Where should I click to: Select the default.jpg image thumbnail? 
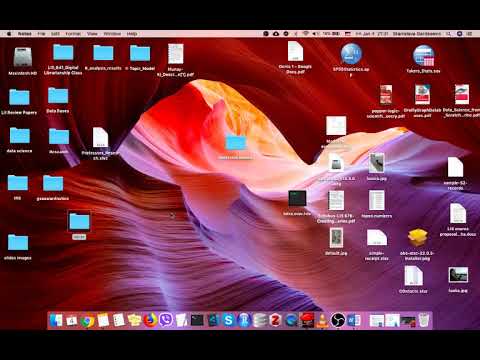(x=336, y=238)
